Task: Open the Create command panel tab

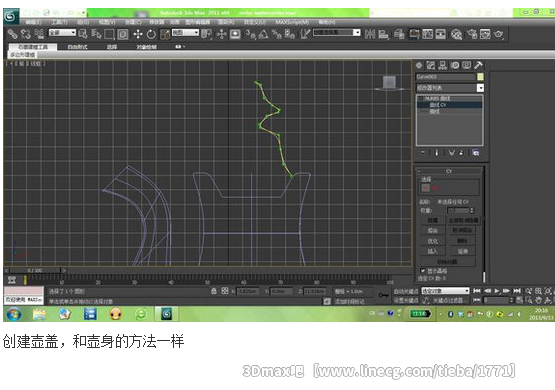Action: 419,65
